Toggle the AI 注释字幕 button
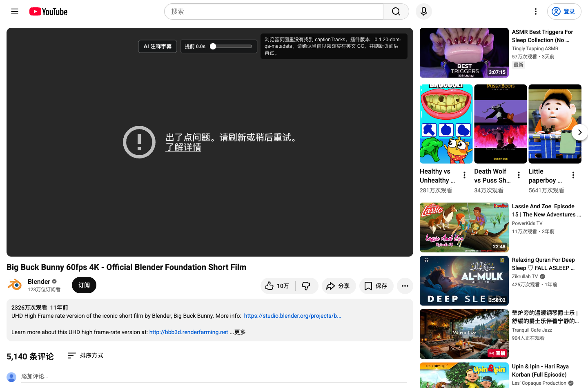The height and width of the screenshot is (388, 588). coord(158,47)
